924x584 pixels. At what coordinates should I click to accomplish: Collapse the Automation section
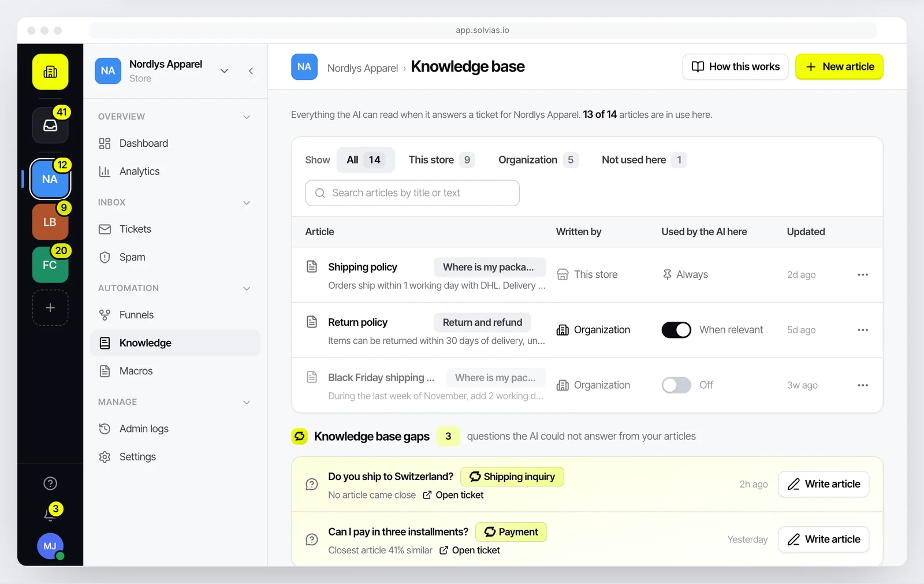click(247, 288)
